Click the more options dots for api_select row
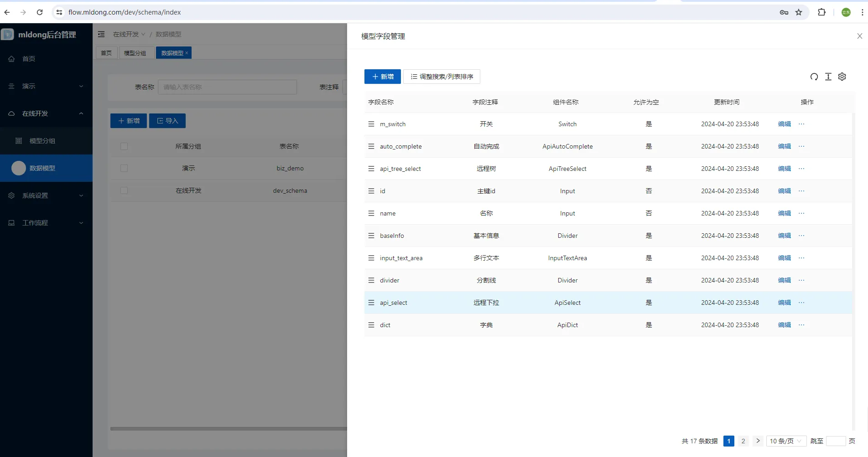 pyautogui.click(x=801, y=303)
